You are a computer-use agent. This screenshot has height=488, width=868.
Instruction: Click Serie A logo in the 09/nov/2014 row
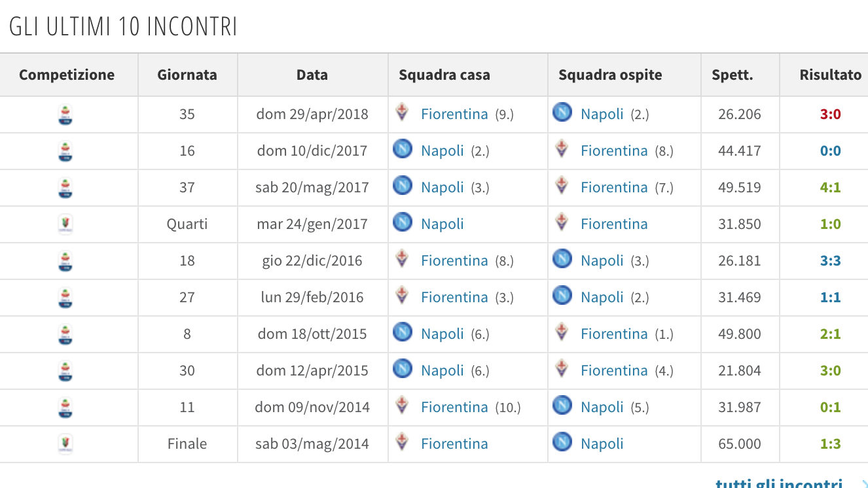pos(65,408)
